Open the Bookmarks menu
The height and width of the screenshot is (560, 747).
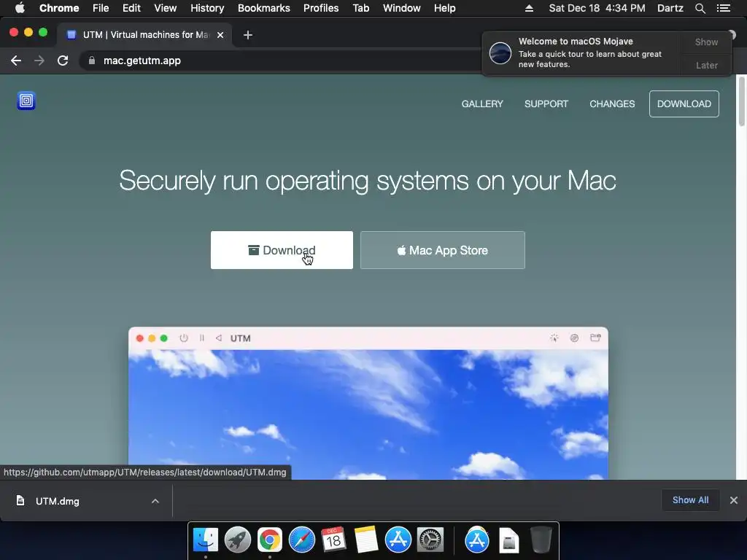click(264, 8)
